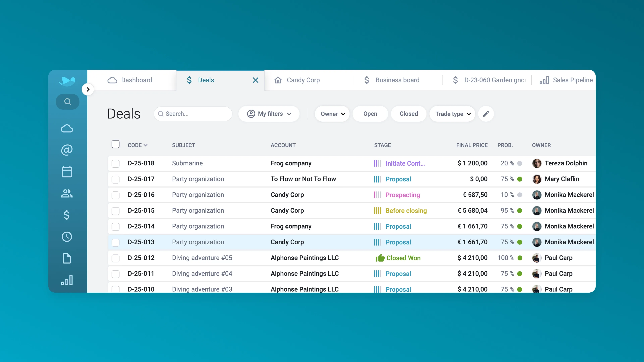This screenshot has width=644, height=362.
Task: Check the box for deal D-25-013
Action: pos(116,242)
